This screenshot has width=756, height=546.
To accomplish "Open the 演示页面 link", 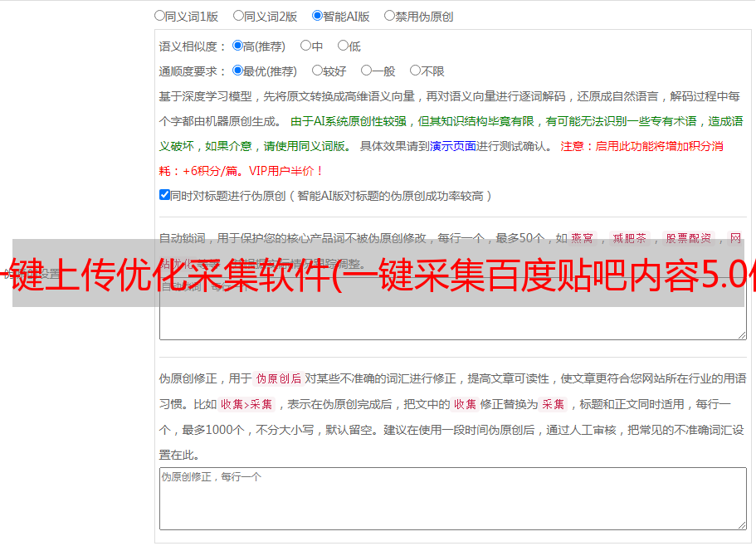I will pos(453,146).
